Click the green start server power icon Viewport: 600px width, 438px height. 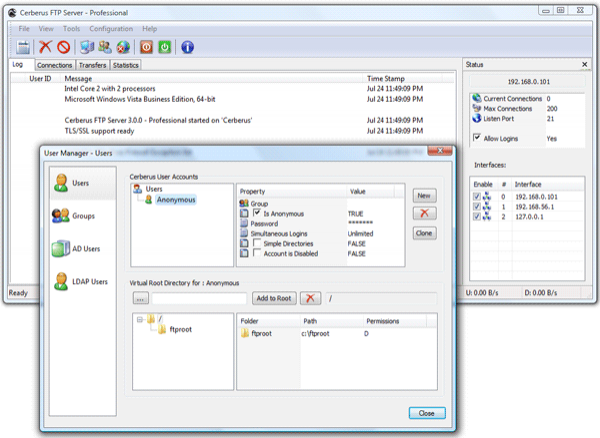(163, 47)
